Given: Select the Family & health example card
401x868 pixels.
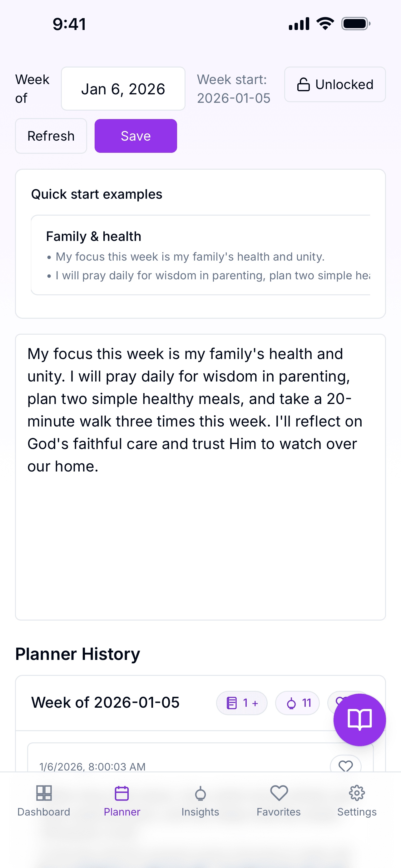Looking at the screenshot, I should [x=201, y=255].
